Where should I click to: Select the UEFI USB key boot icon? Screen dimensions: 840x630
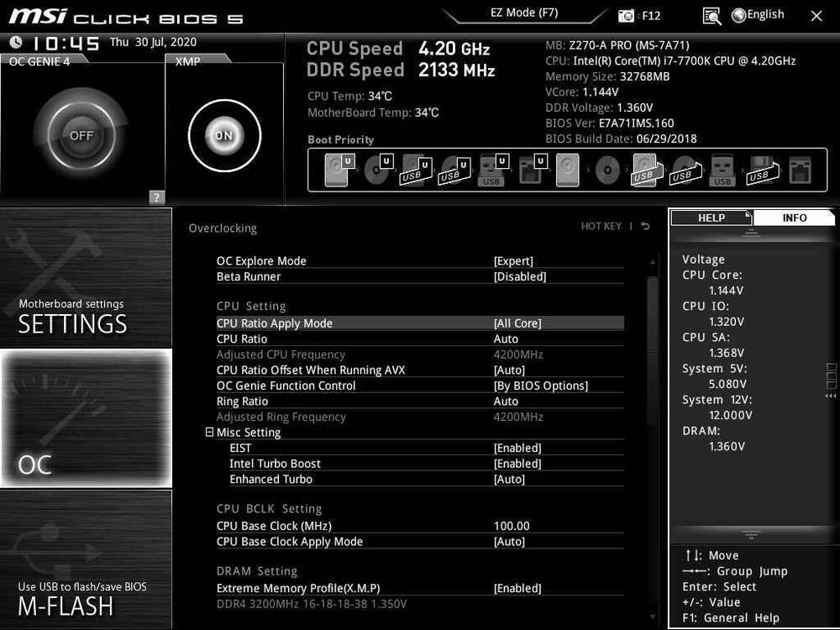493,171
